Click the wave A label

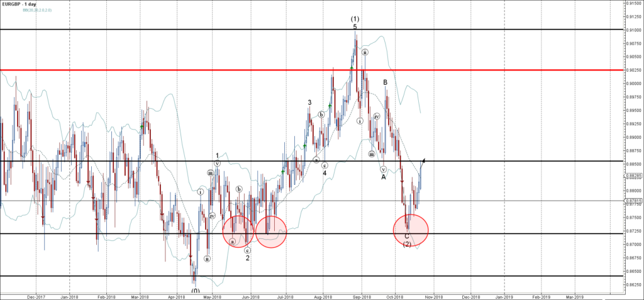pos(383,177)
